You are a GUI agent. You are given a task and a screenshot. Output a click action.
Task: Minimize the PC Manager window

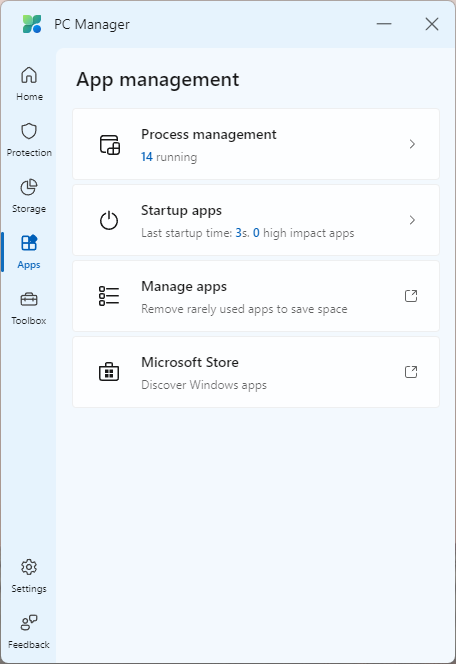click(384, 24)
